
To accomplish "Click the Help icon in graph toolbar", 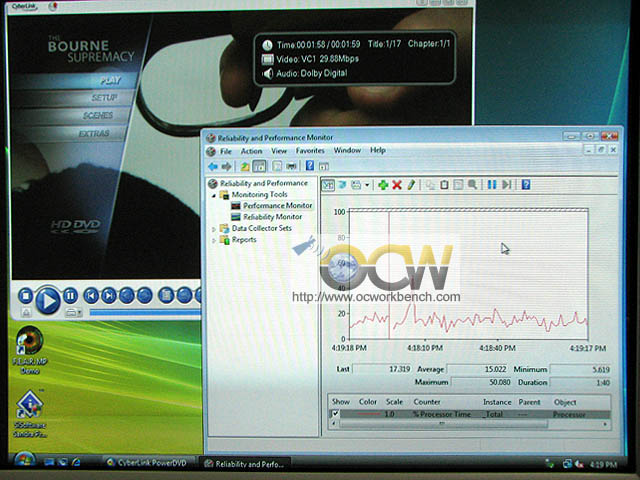I will click(526, 184).
